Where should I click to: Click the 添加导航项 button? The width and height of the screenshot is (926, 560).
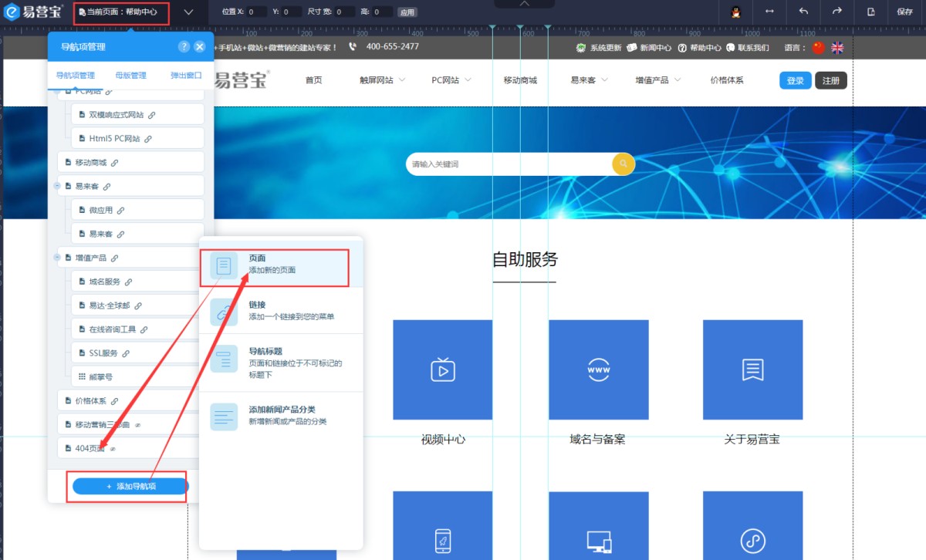point(130,487)
